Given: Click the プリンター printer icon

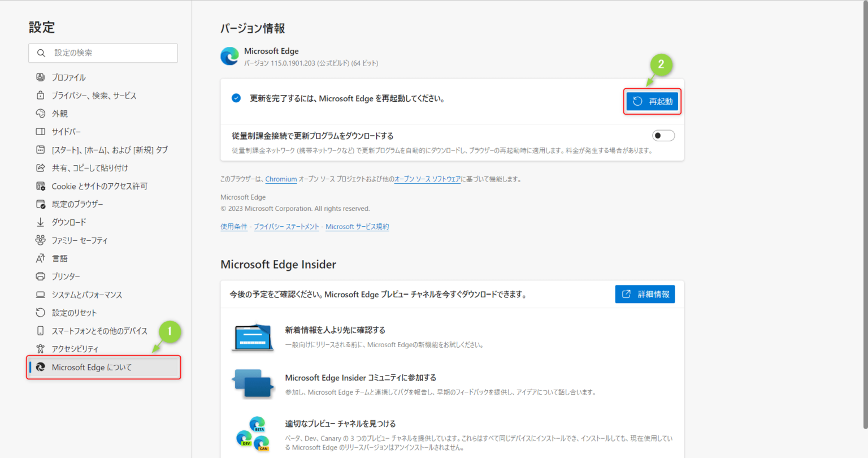Looking at the screenshot, I should point(40,276).
